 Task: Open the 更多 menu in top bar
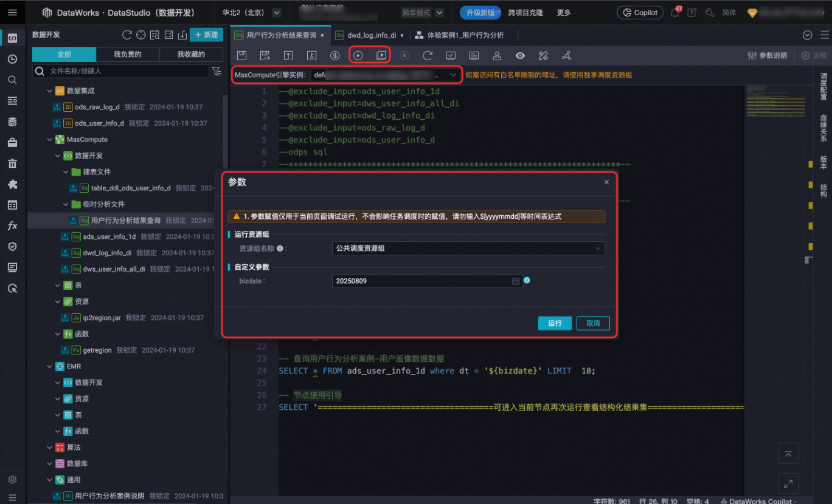[564, 12]
